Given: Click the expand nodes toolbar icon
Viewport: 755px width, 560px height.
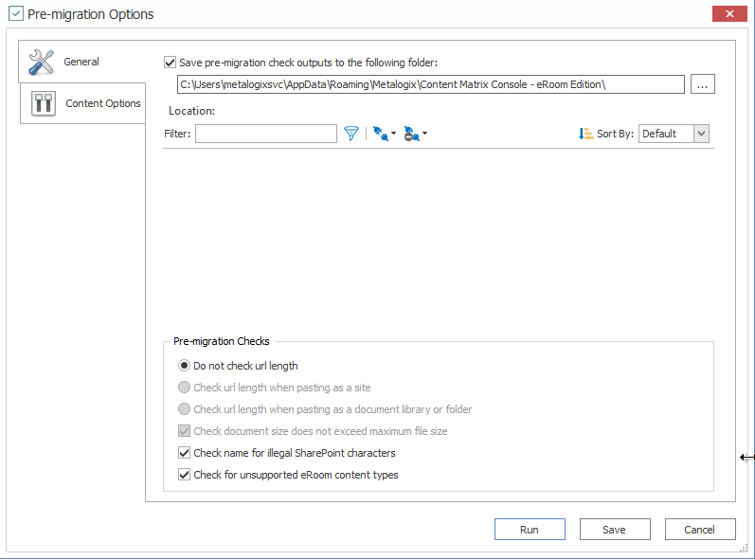Looking at the screenshot, I should point(380,134).
